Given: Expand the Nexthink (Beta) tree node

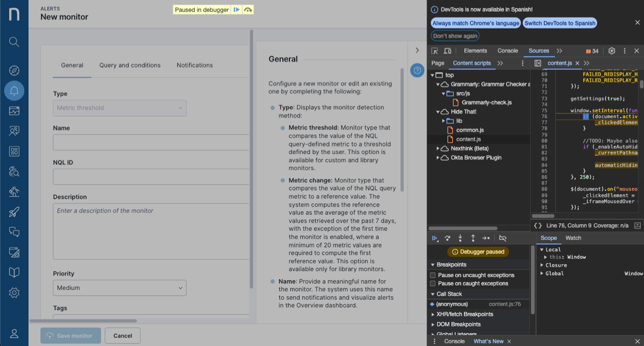Looking at the screenshot, I should coord(438,148).
